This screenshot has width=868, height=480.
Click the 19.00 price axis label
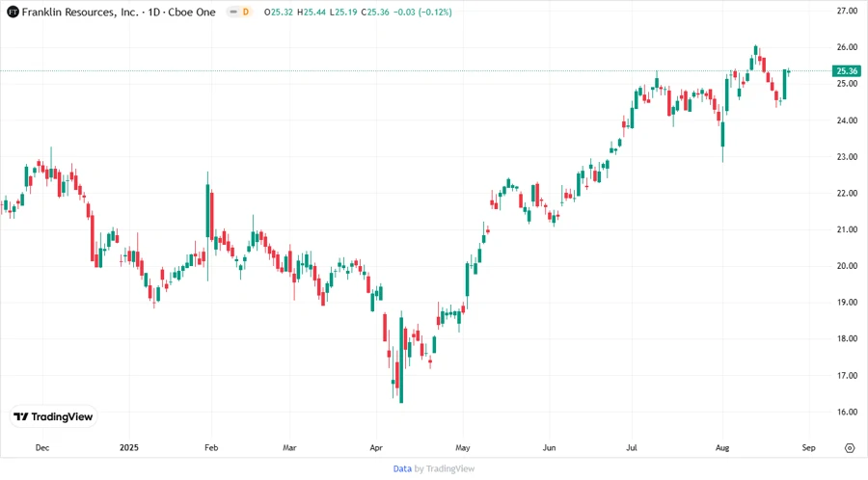(x=847, y=303)
